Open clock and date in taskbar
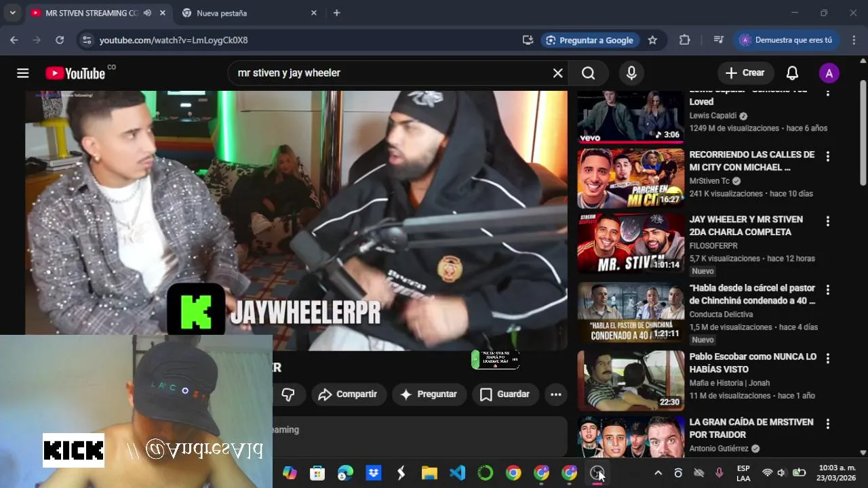This screenshot has height=488, width=868. (837, 473)
